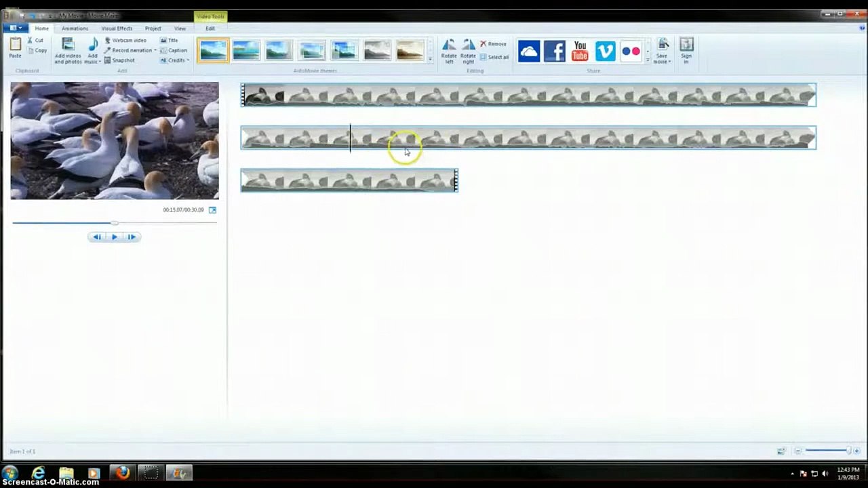Switch to the Project tab
868x488 pixels.
[153, 28]
